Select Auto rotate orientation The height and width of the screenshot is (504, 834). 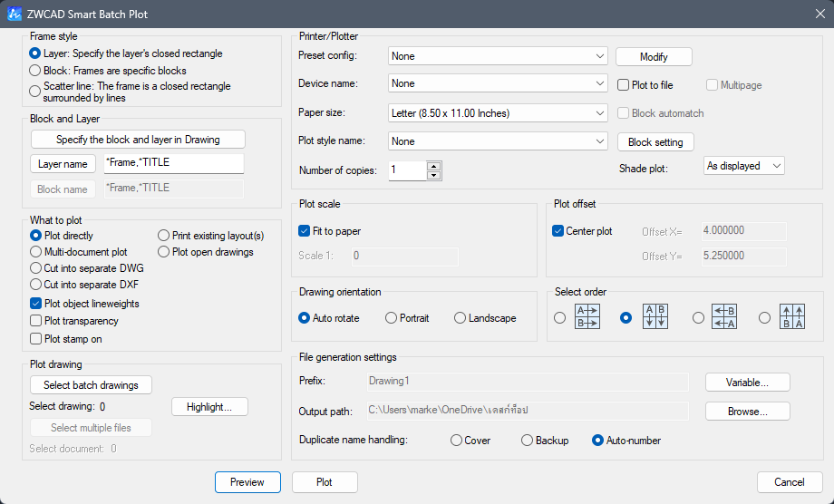point(305,318)
